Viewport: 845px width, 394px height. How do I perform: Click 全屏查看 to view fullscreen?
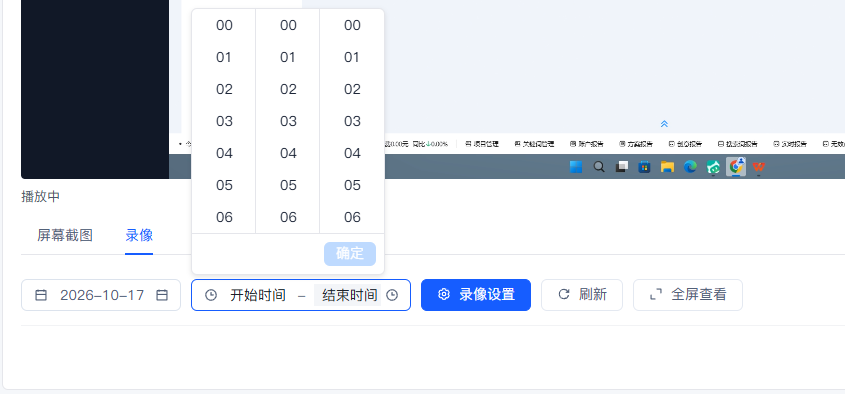[688, 295]
